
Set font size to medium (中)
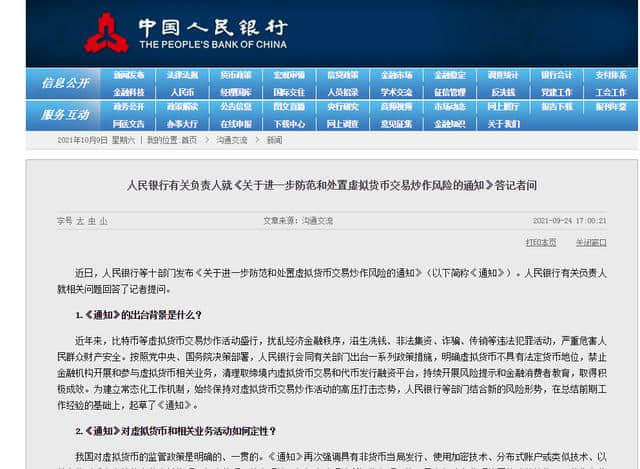pyautogui.click(x=92, y=221)
